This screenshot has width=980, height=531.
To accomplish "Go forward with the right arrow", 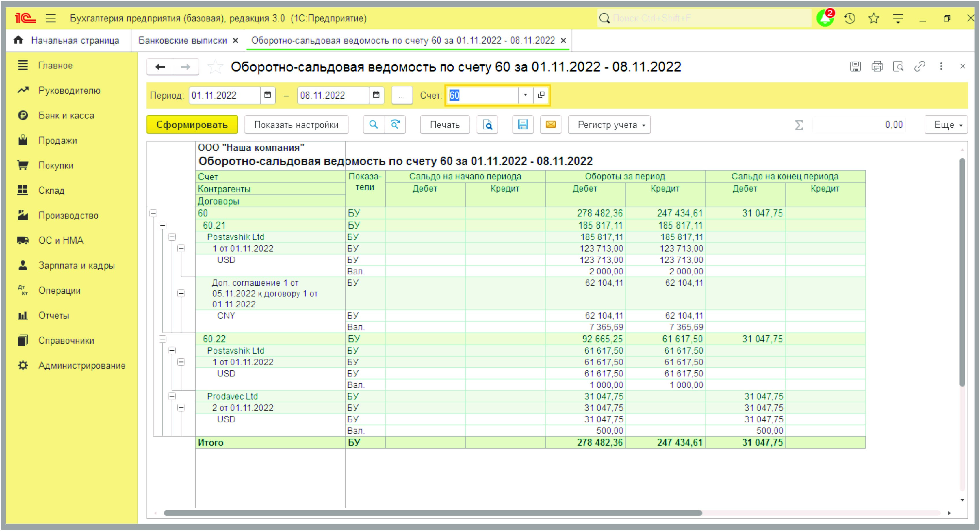I will [186, 67].
